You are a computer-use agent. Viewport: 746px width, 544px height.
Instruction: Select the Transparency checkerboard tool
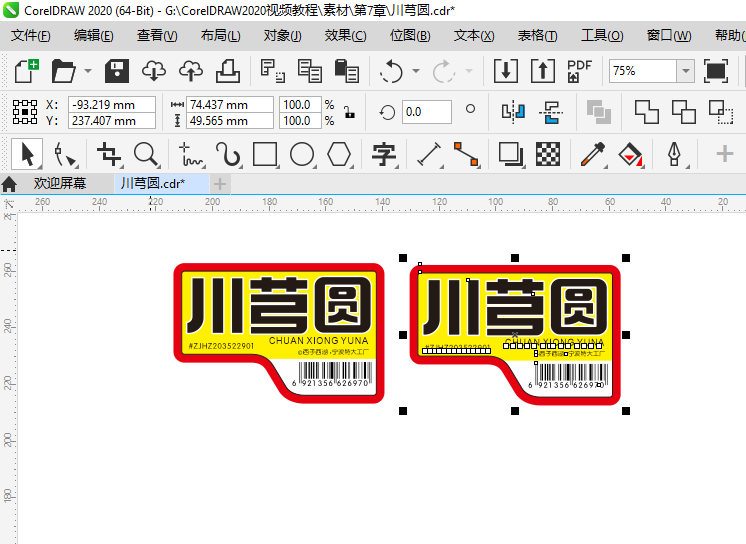point(548,154)
